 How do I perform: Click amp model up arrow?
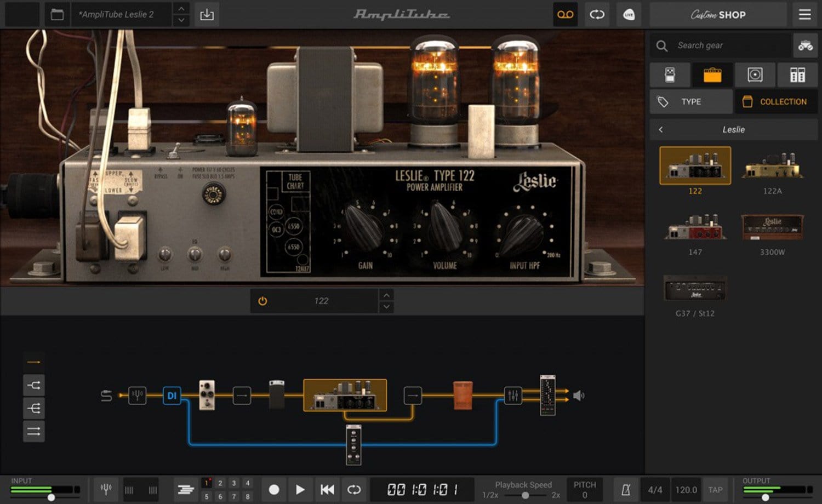tap(386, 295)
